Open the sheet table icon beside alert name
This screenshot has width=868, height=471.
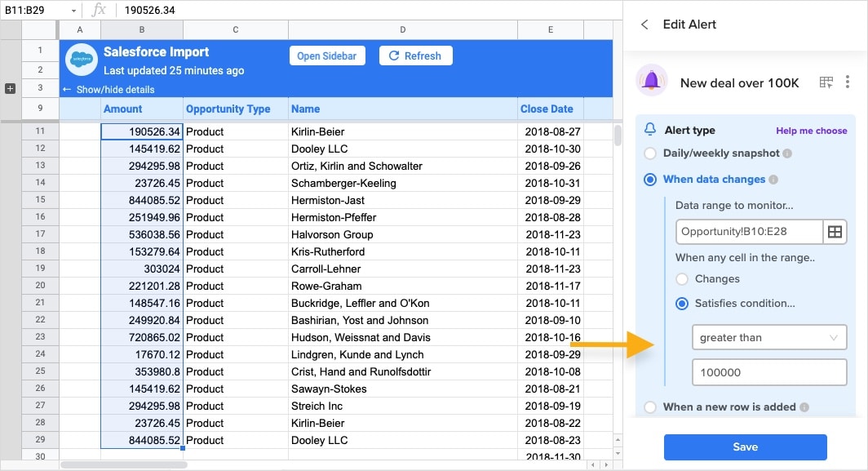point(826,82)
